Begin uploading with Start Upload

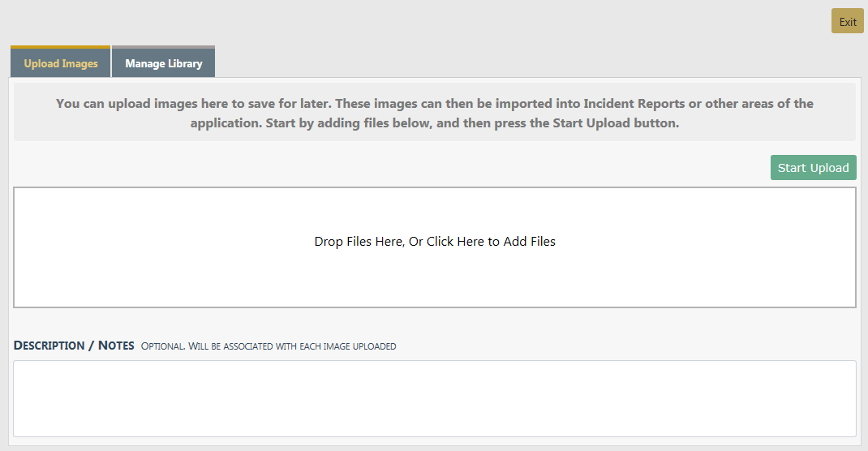[813, 168]
